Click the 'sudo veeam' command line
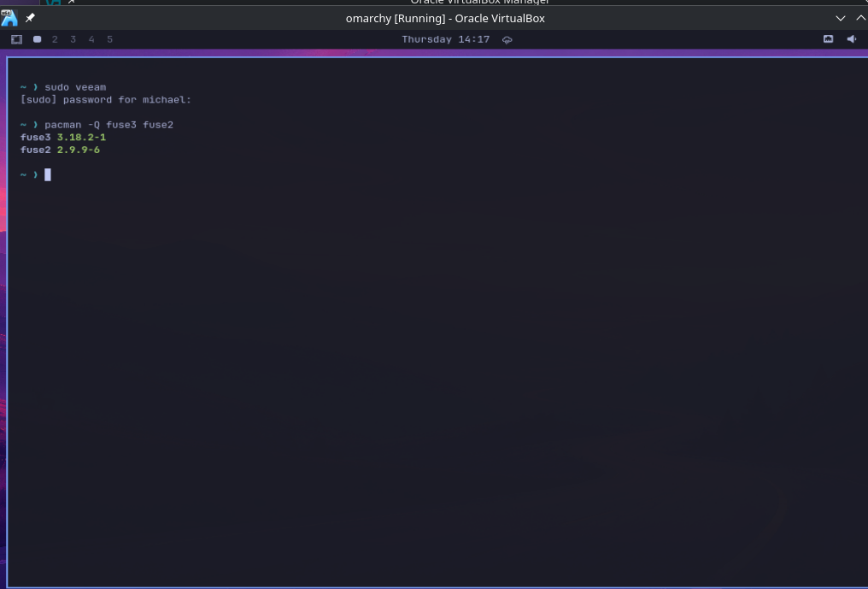868x589 pixels. tap(75, 87)
